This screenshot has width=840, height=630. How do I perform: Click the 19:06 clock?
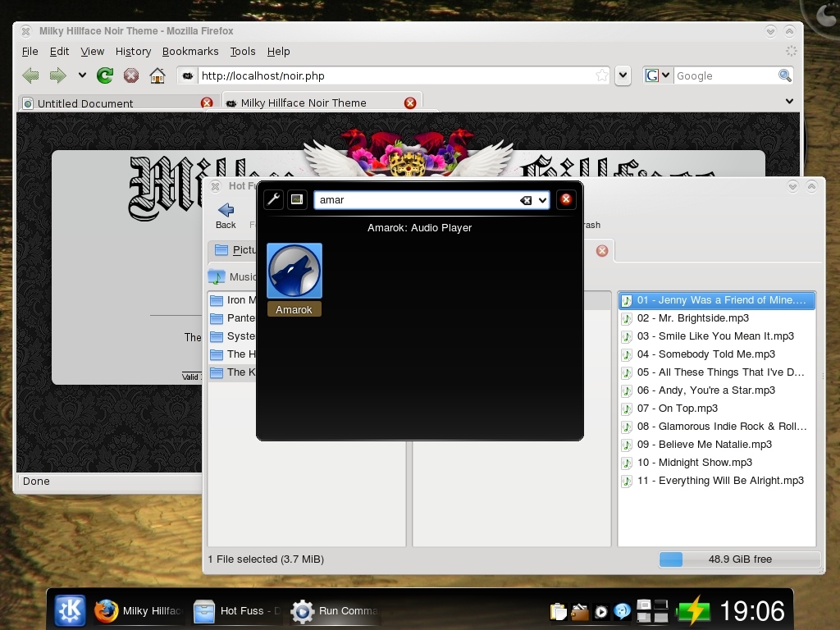752,610
